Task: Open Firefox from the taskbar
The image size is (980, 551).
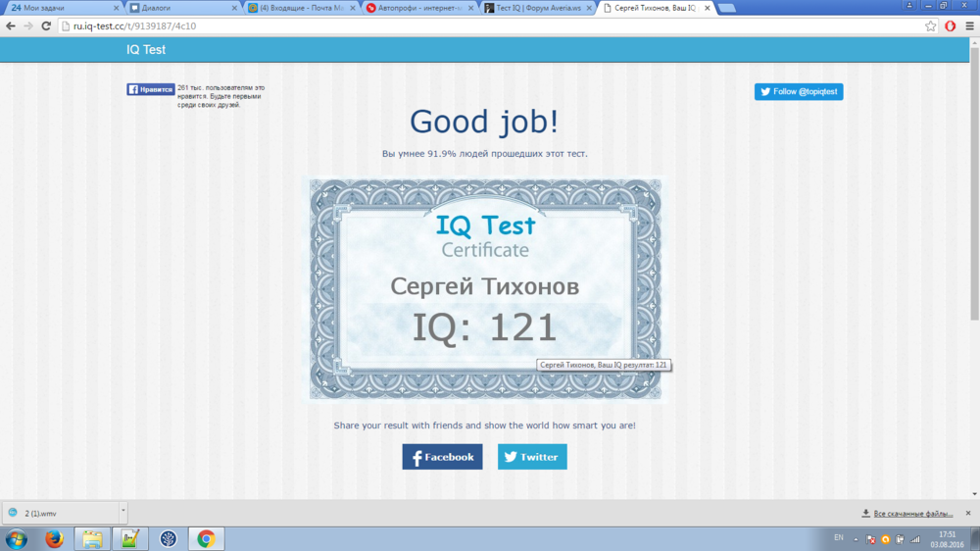Action: pos(54,538)
